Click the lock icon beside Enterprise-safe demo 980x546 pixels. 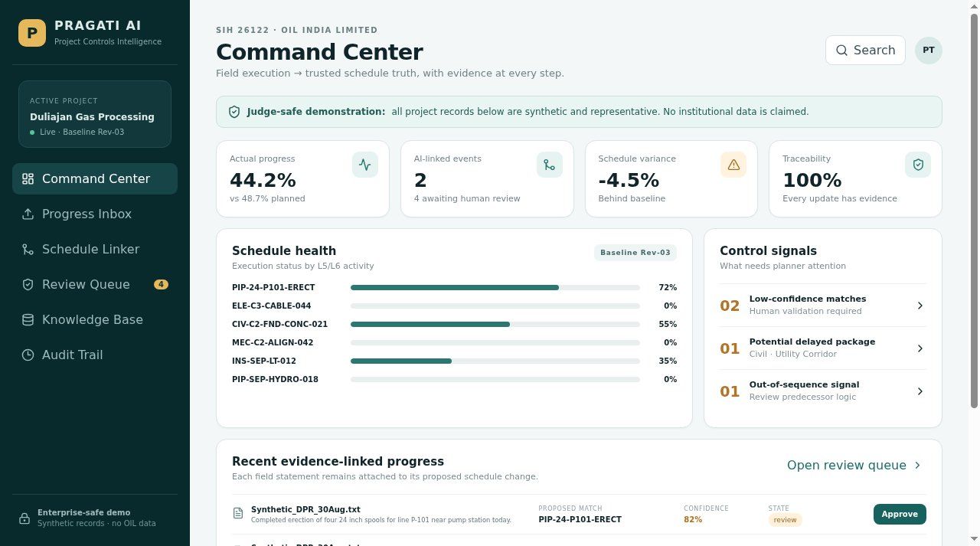[x=24, y=518]
